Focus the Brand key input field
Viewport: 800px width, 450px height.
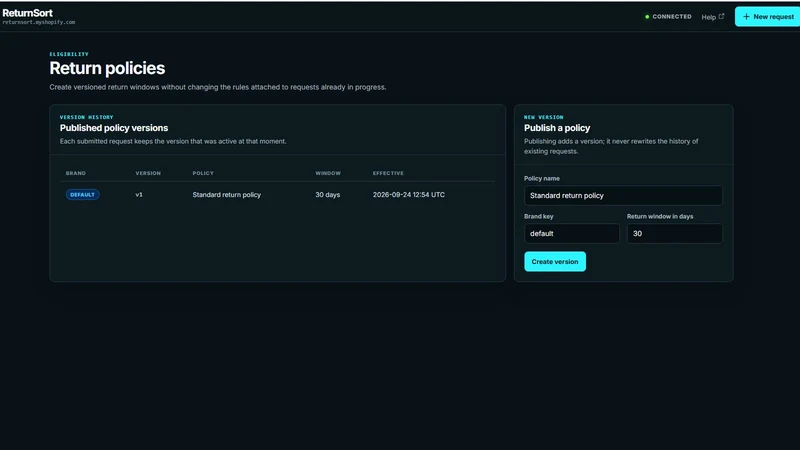(571, 233)
